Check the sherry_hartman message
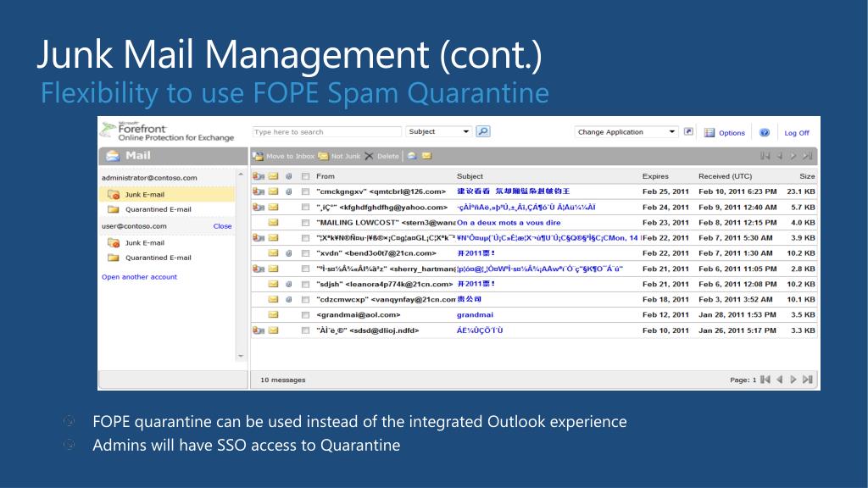868x488 pixels. tap(305, 269)
